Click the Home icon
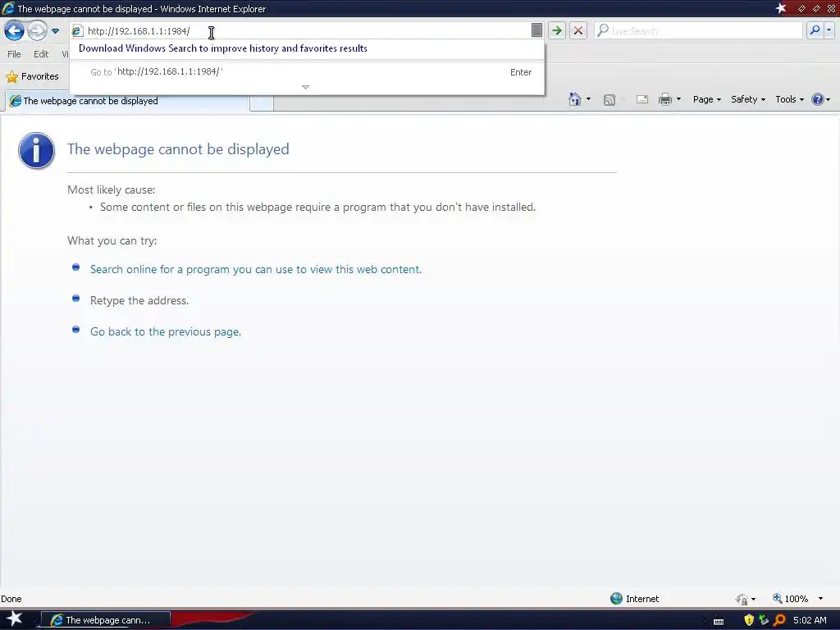This screenshot has width=840, height=630. click(x=575, y=99)
